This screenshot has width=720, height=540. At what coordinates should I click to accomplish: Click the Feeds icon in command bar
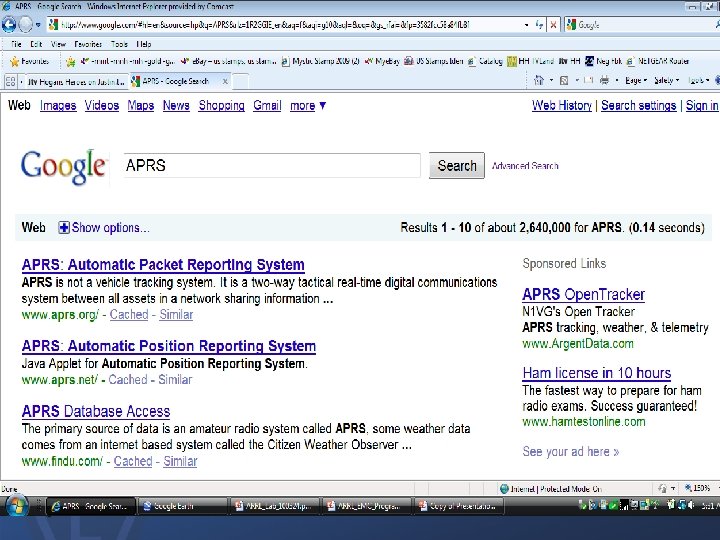click(564, 80)
